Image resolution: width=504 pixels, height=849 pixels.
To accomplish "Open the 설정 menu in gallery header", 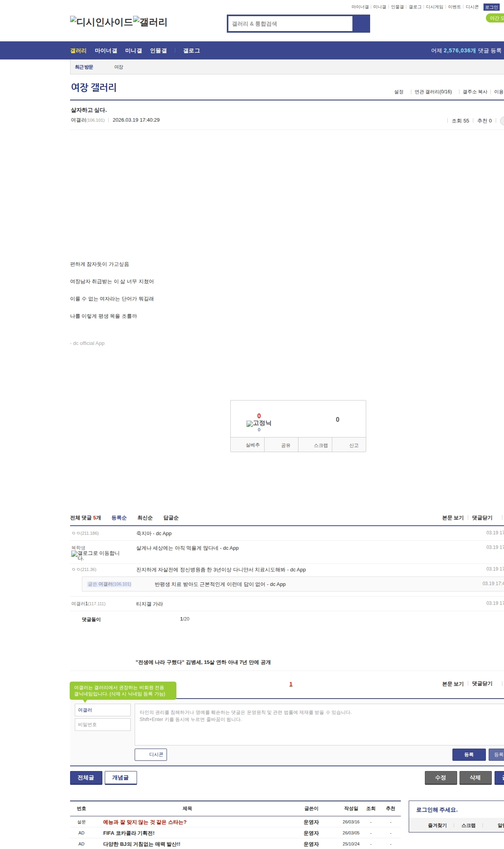I will tap(398, 92).
